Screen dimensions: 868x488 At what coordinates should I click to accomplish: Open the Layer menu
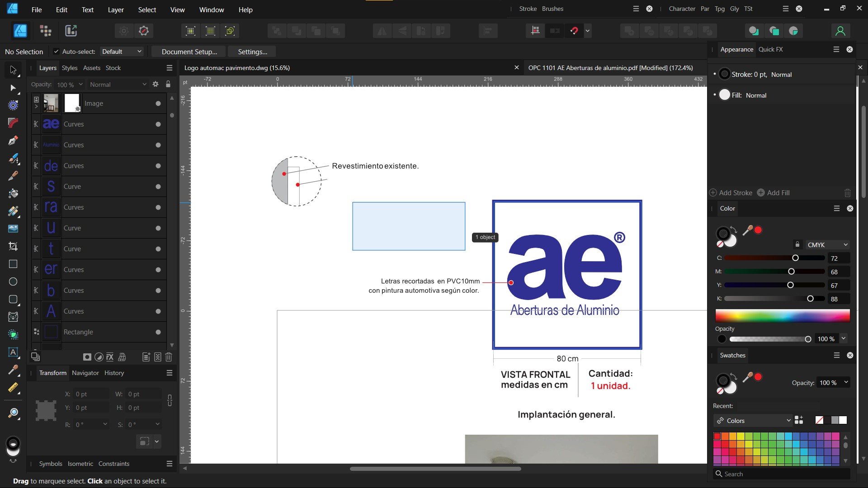115,9
